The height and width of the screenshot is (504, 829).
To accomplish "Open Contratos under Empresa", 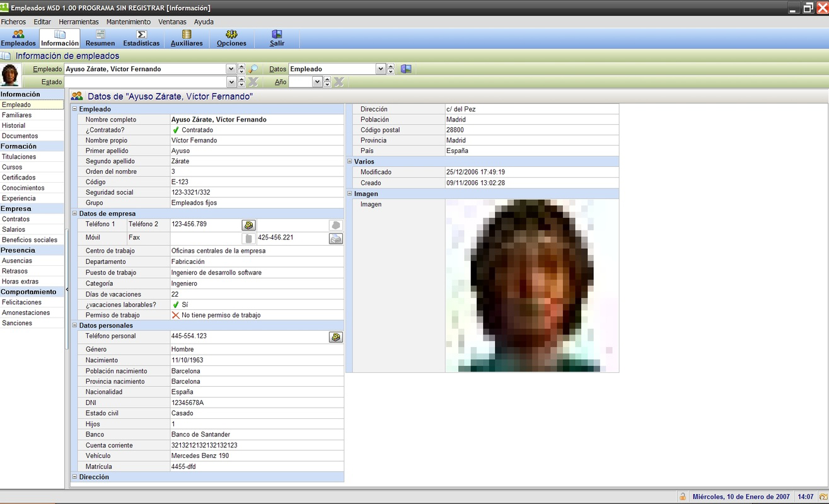I will [32, 219].
